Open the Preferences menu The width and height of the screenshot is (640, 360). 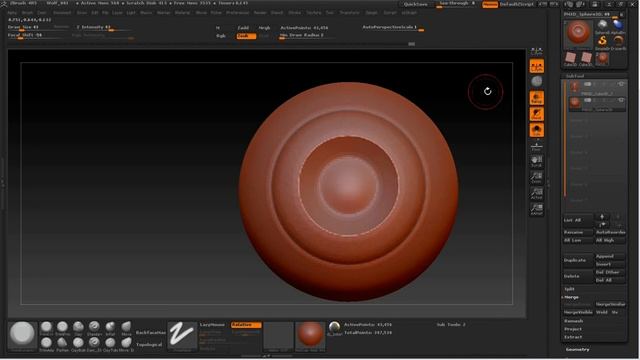pos(238,13)
